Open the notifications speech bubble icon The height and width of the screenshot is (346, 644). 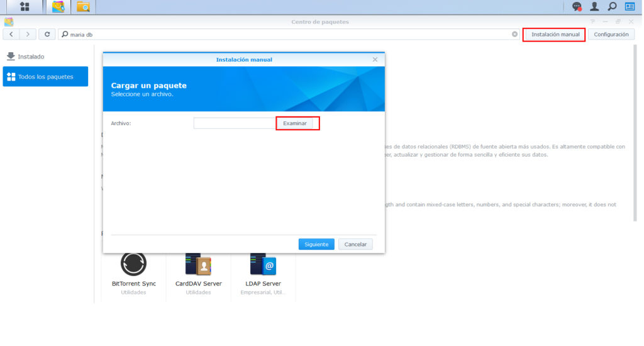coord(577,7)
